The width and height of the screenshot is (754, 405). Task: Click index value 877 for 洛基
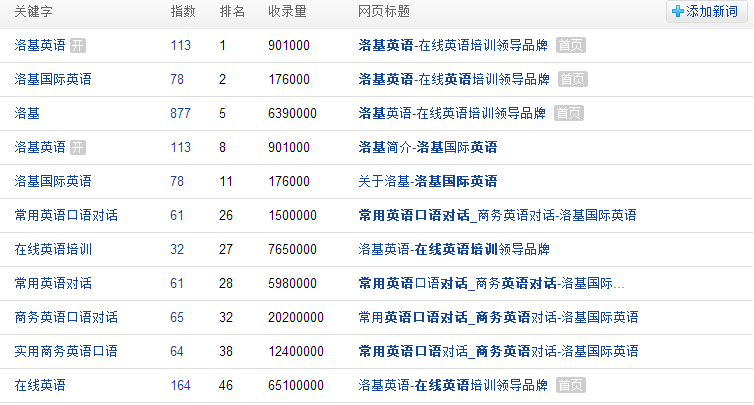coord(180,114)
